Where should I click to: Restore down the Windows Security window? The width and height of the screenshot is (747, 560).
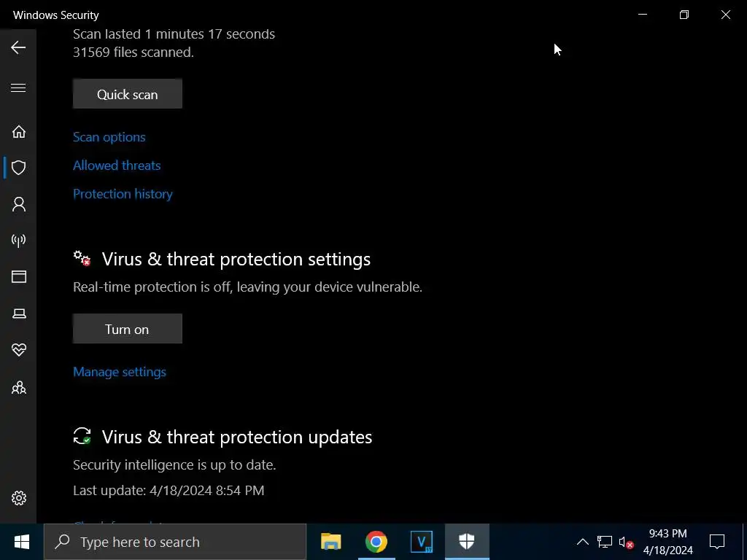pyautogui.click(x=684, y=15)
